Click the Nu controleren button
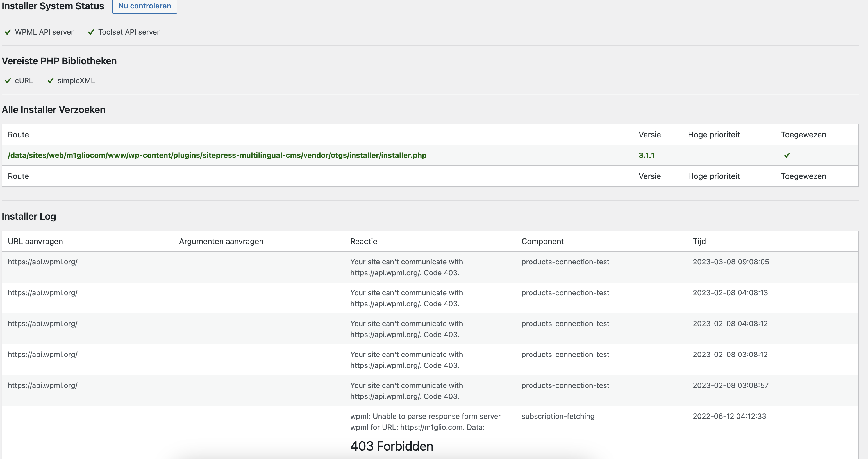The width and height of the screenshot is (868, 459). click(x=145, y=6)
